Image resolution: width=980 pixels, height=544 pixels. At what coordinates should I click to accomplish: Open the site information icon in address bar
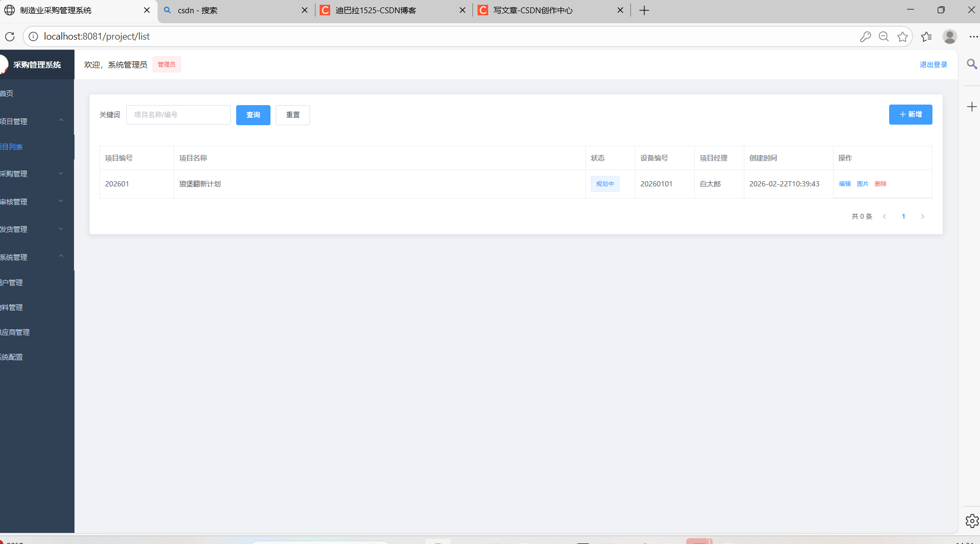click(33, 36)
